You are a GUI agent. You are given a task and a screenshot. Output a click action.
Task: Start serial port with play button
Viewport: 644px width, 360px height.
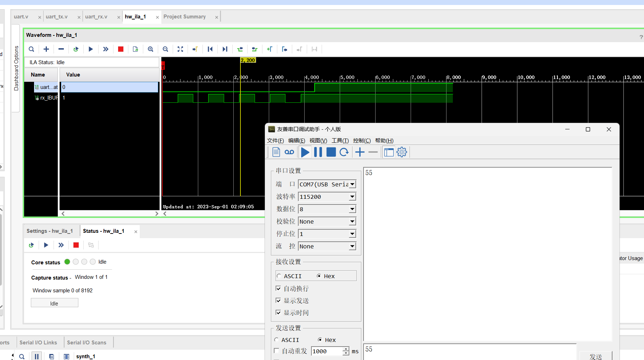coord(305,152)
